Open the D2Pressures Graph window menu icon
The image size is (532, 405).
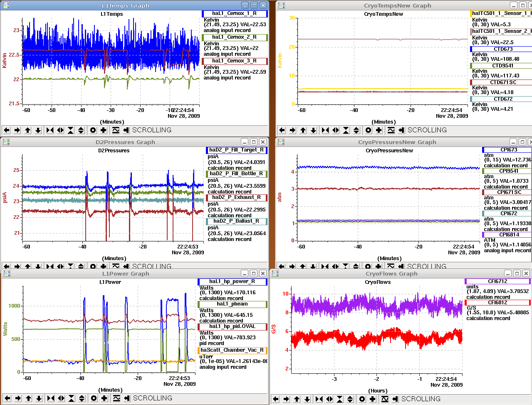(x=6, y=142)
